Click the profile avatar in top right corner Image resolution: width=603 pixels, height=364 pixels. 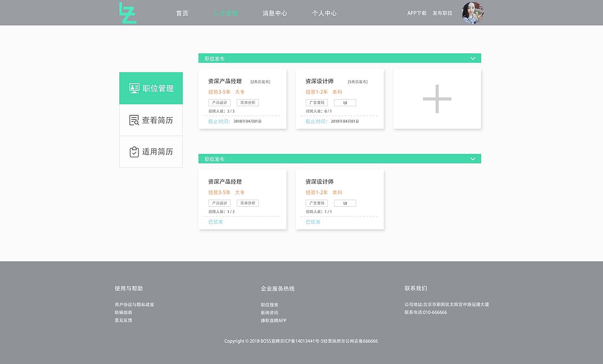coord(473,13)
